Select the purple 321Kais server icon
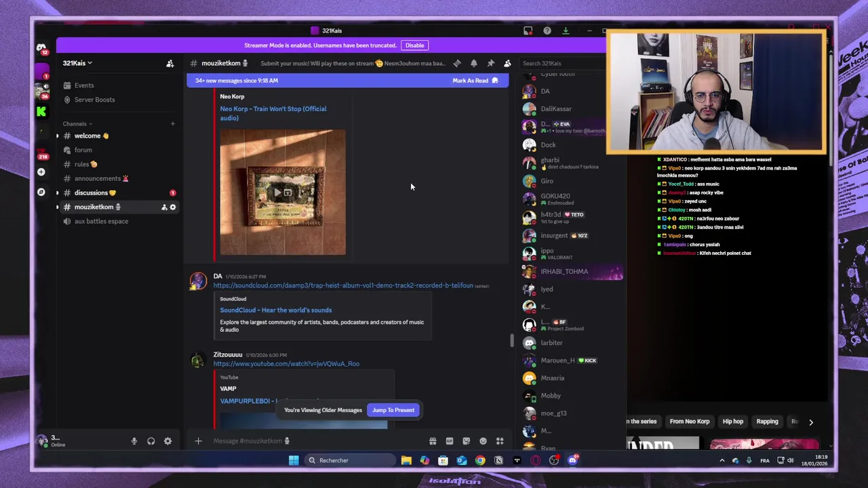The height and width of the screenshot is (488, 868). 41,72
